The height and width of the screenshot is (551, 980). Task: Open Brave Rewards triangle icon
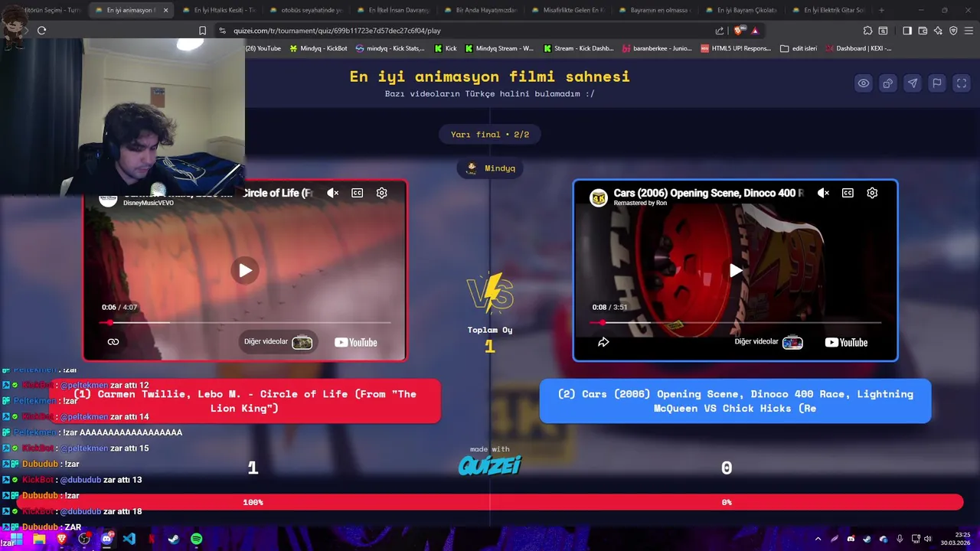[x=755, y=31]
